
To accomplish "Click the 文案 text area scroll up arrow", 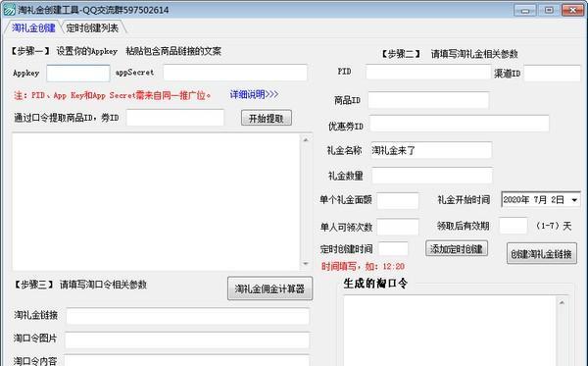I will click(306, 139).
